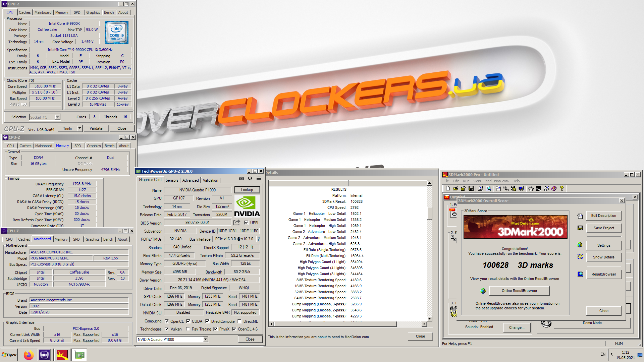Click the network monitor icon in system tray
This screenshot has height=362, width=644.
640,355
